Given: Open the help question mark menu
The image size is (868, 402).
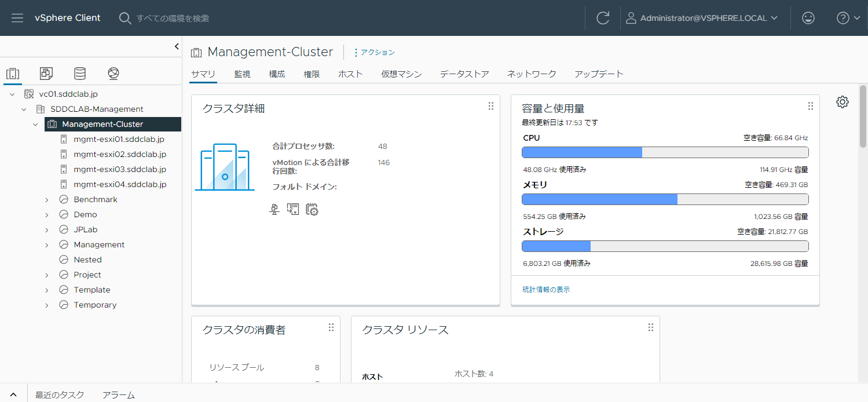Looking at the screenshot, I should tap(848, 18).
